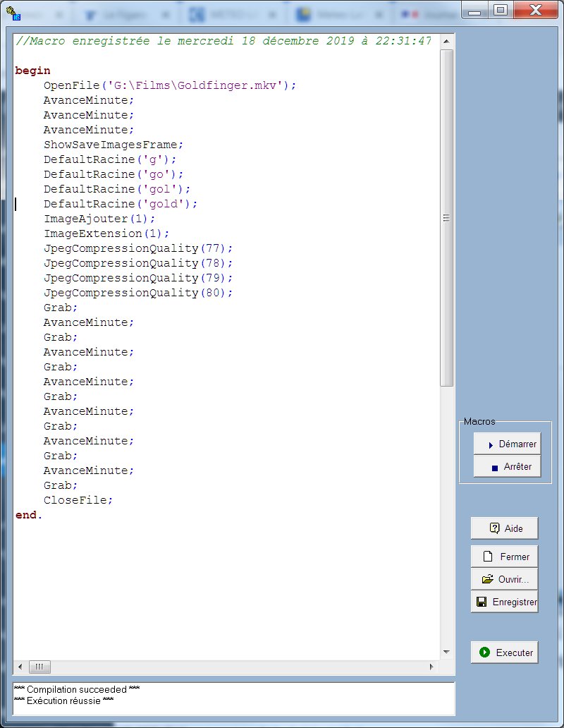Click the horizontal scrollbar thumb below the code

pos(39,667)
